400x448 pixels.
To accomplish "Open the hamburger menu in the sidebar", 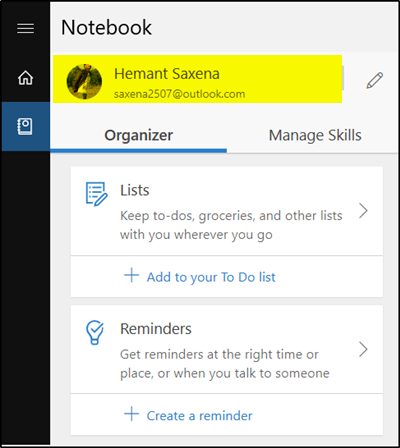I will [x=25, y=28].
